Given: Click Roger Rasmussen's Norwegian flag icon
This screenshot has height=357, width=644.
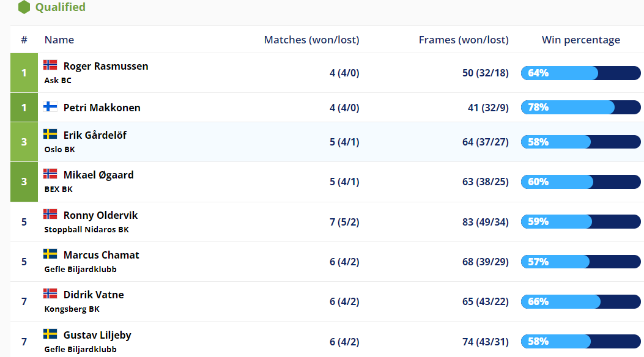Looking at the screenshot, I should pyautogui.click(x=50, y=65).
